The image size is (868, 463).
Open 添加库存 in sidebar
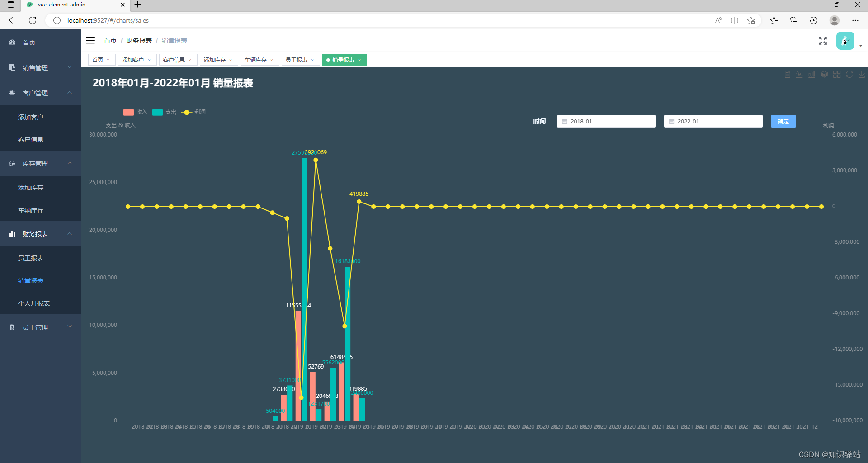(41, 187)
